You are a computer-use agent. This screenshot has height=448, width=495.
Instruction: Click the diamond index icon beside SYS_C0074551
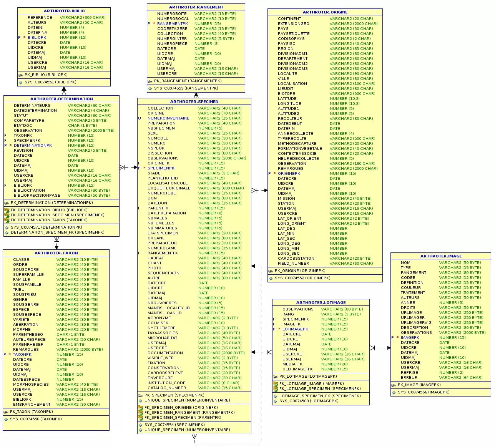pyautogui.click(x=21, y=82)
